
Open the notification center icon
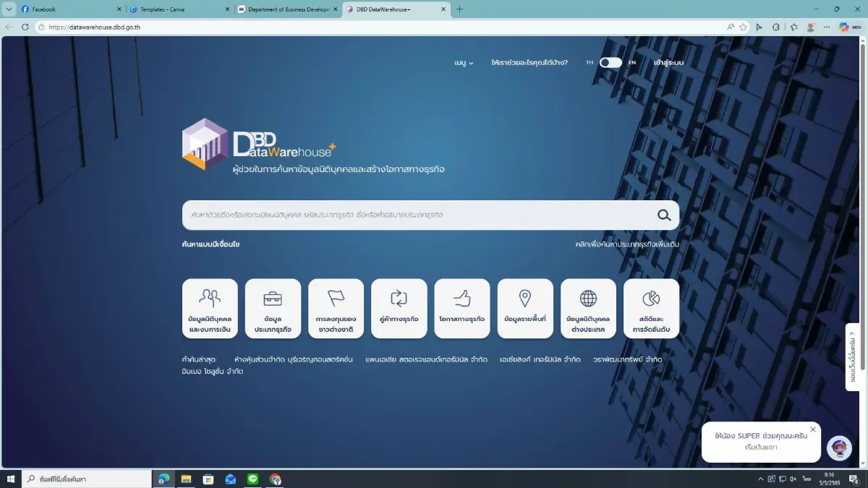point(854,479)
